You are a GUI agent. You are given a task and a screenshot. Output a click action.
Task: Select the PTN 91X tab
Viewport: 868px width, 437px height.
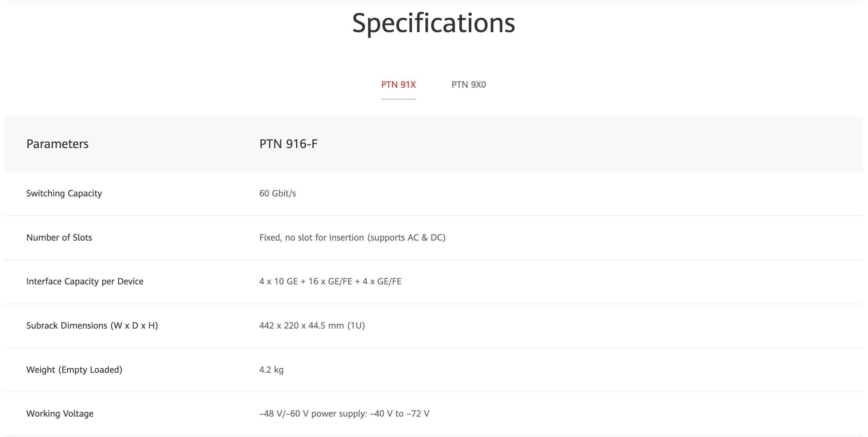coord(398,85)
